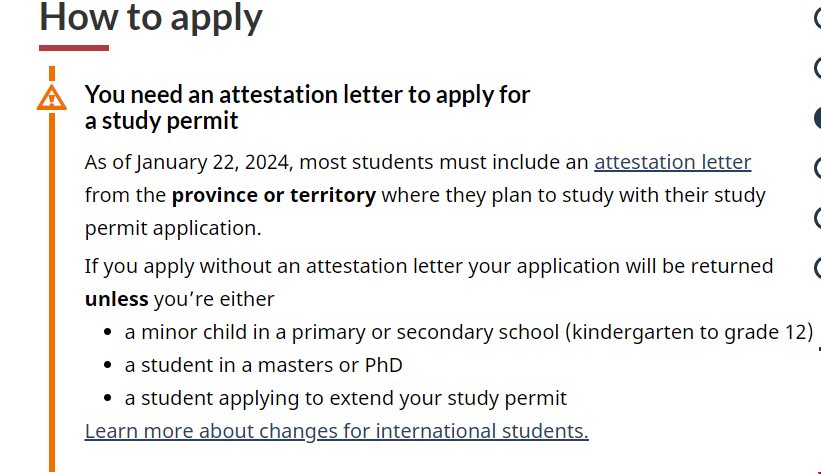Open the "attestation letter" link

672,162
